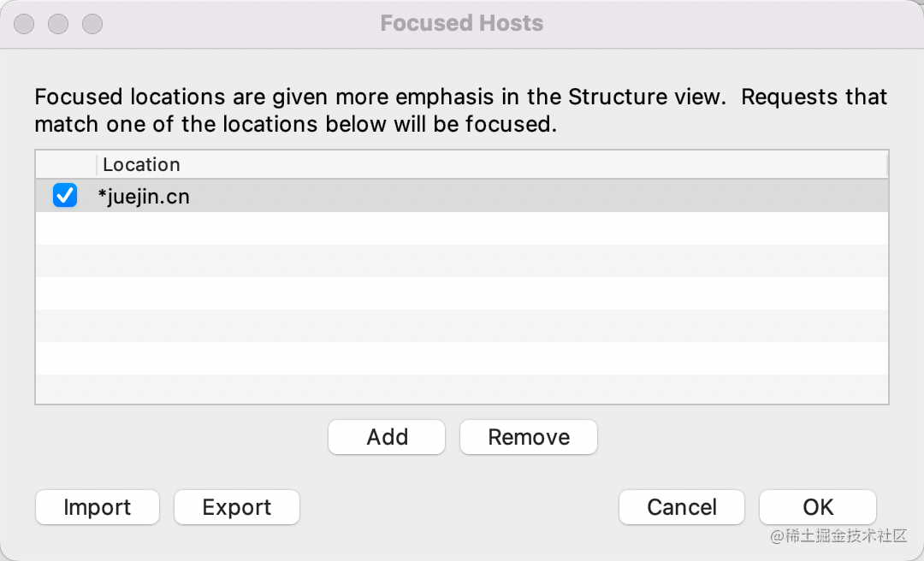Viewport: 924px width, 561px height.
Task: Uncheck the *juejin.cn location checkbox
Action: point(65,197)
